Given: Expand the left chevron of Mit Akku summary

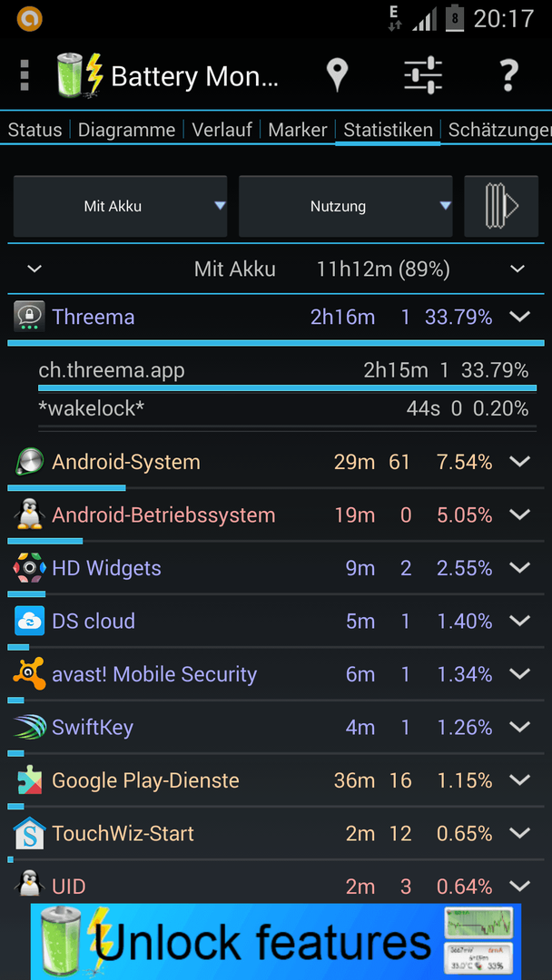Looking at the screenshot, I should click(34, 269).
